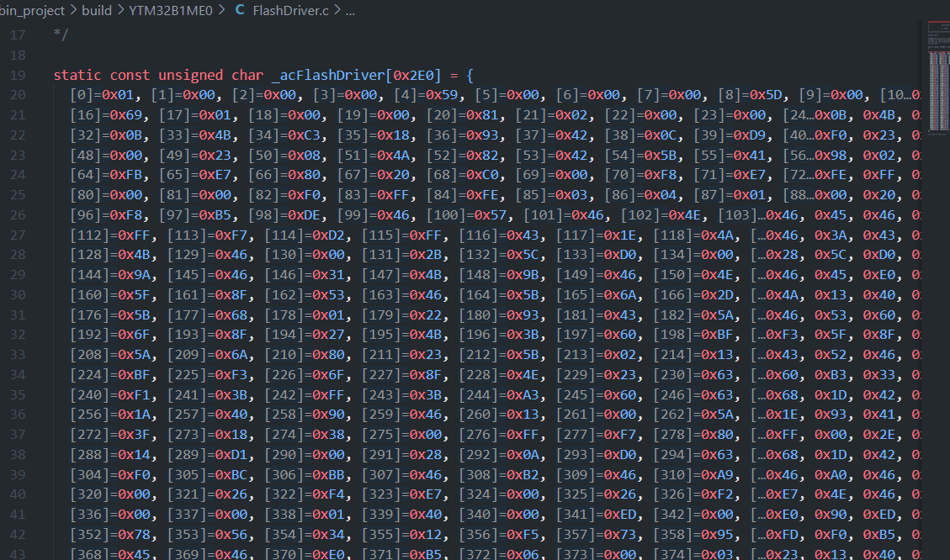Click array entry [34]=0xC3
This screenshot has height=560, width=950.
[x=284, y=135]
